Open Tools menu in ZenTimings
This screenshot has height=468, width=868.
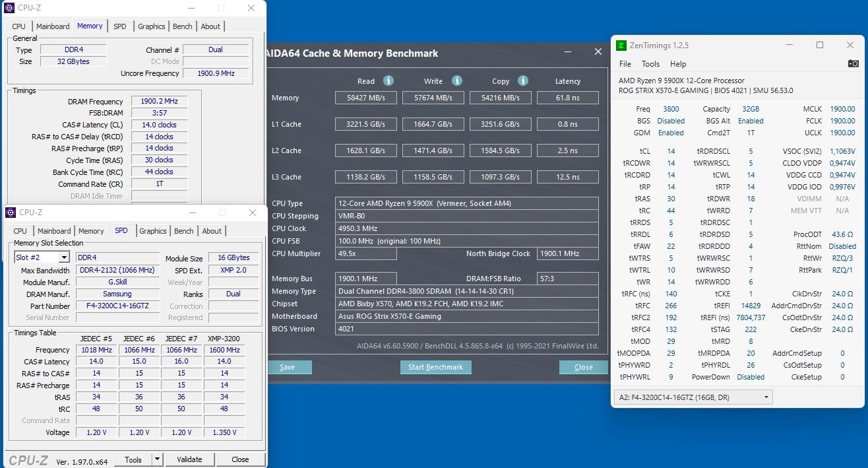(x=650, y=64)
